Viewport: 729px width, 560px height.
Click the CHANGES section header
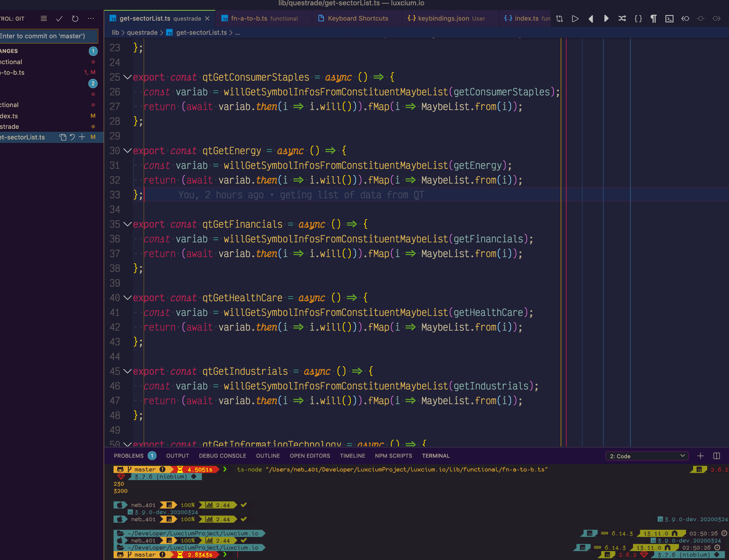tap(52, 51)
